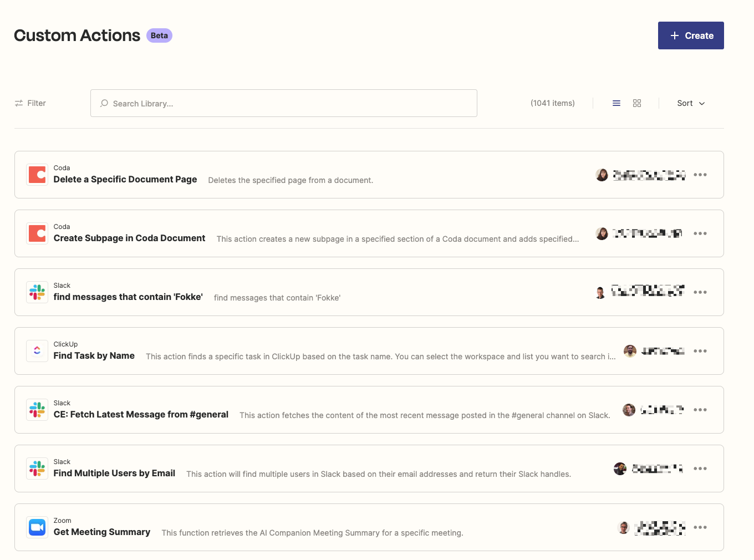Switch to list view layout
This screenshot has width=754, height=560.
616,103
